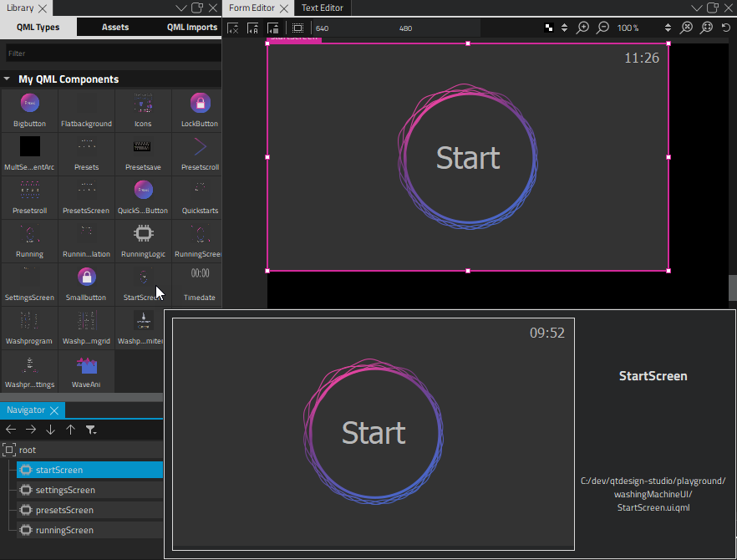Viewport: 737px width, 560px height.
Task: Toggle the show bounding rectangles option
Action: click(297, 28)
